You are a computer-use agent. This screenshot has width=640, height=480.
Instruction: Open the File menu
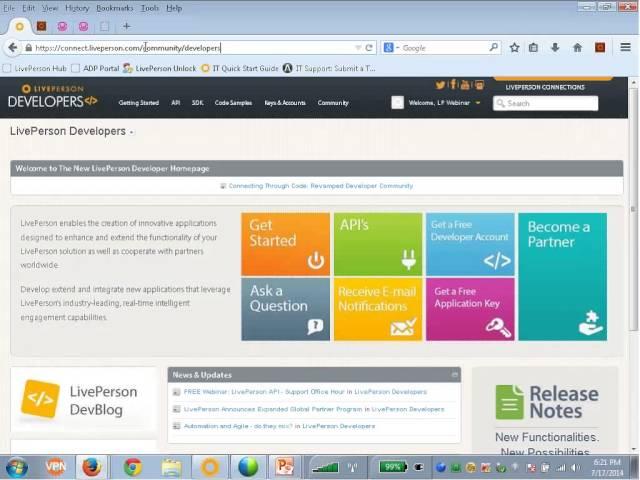[x=9, y=8]
